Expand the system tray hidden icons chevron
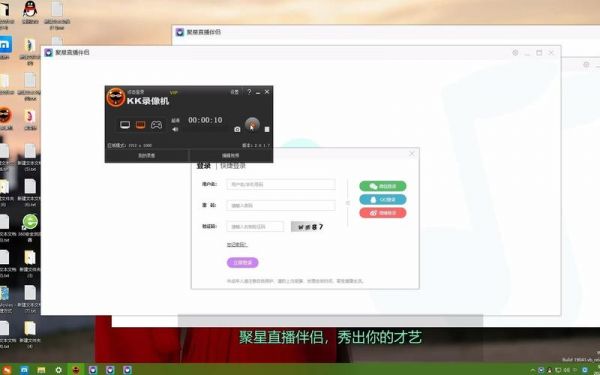This screenshot has height=375, width=600. pyautogui.click(x=533, y=370)
